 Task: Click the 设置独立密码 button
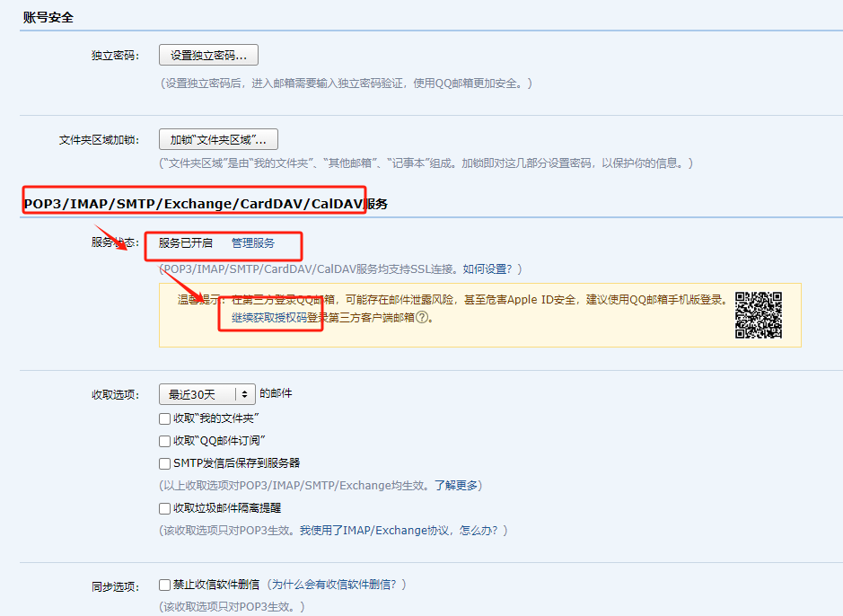(x=208, y=55)
